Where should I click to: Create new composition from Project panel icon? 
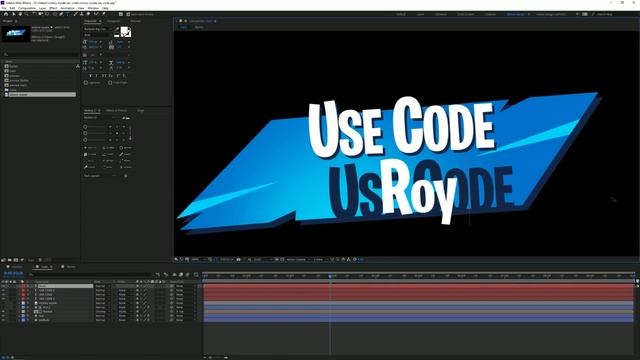[16, 260]
